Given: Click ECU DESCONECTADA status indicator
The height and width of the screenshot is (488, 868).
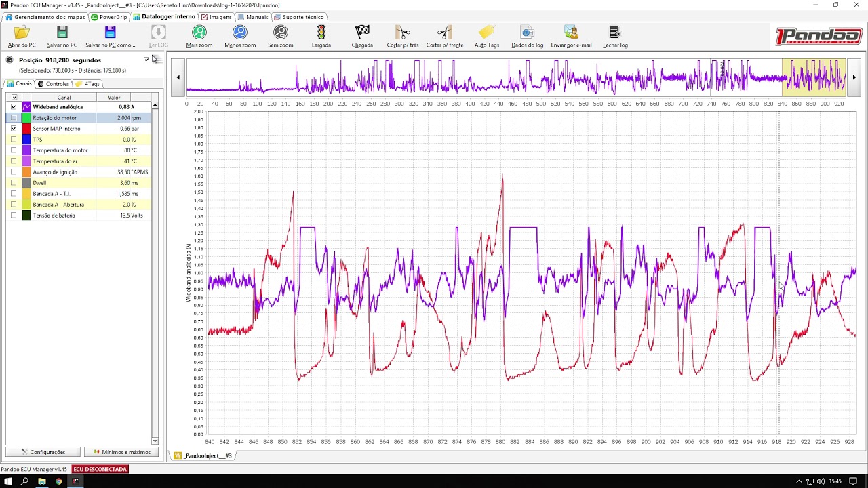Looking at the screenshot, I should pyautogui.click(x=100, y=469).
